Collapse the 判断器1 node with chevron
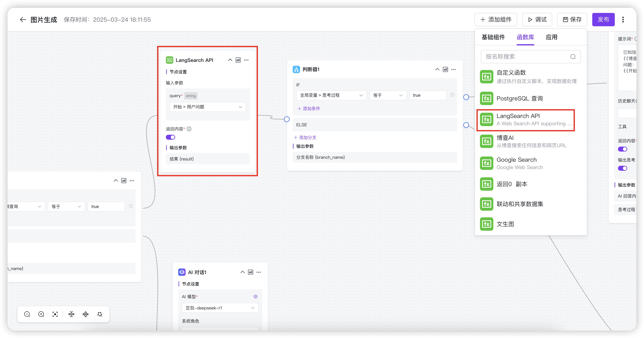 pos(437,69)
